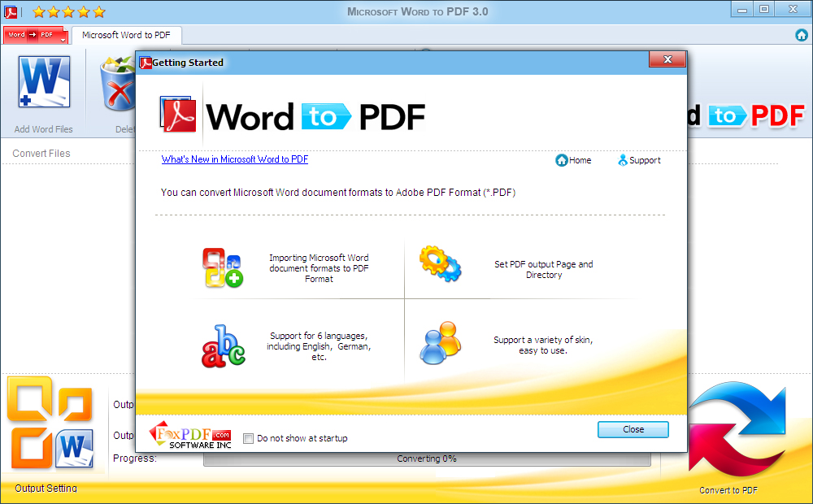813x504 pixels.
Task: Click the Home icon in Getting Started
Action: [x=561, y=160]
